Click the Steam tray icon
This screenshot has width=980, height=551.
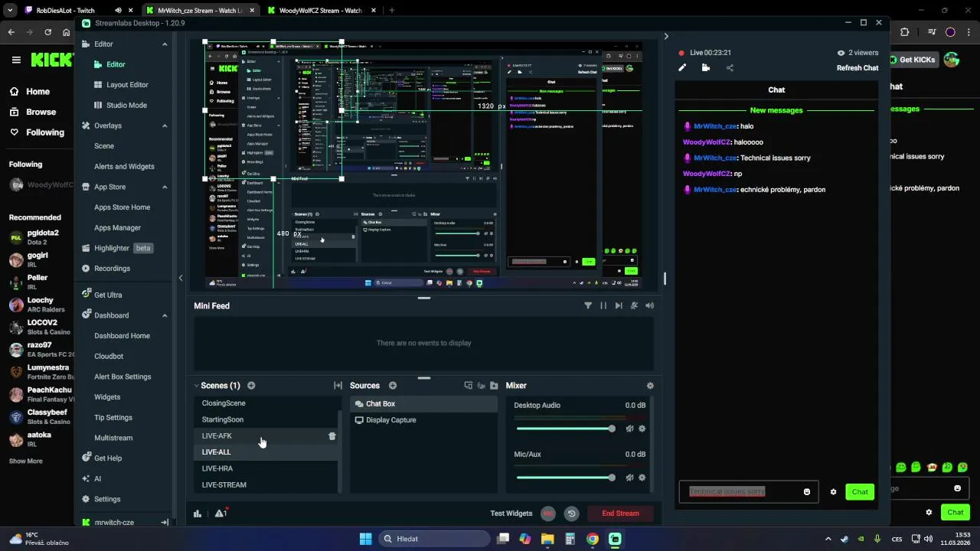tap(845, 539)
